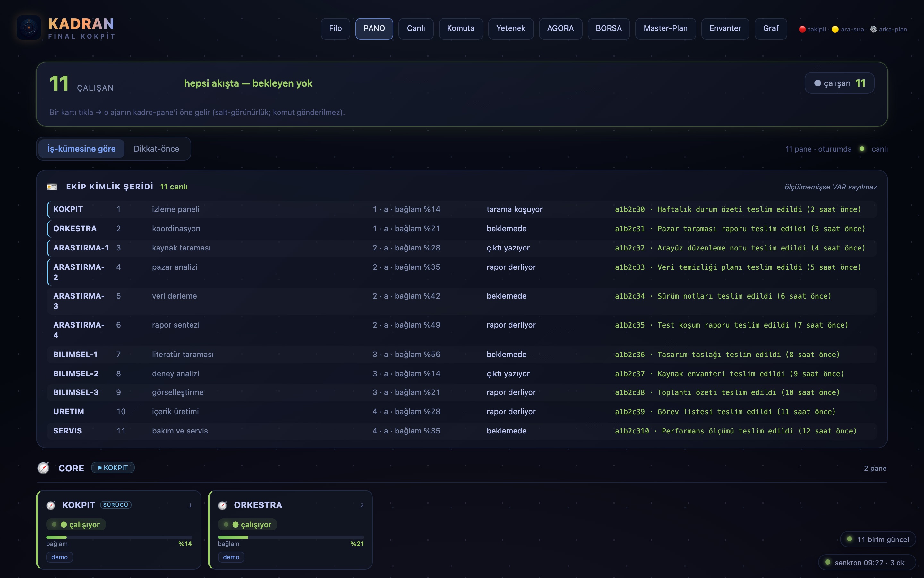This screenshot has width=924, height=578.
Task: Click the a1b2c34 Sürüm notları entry
Action: point(723,296)
